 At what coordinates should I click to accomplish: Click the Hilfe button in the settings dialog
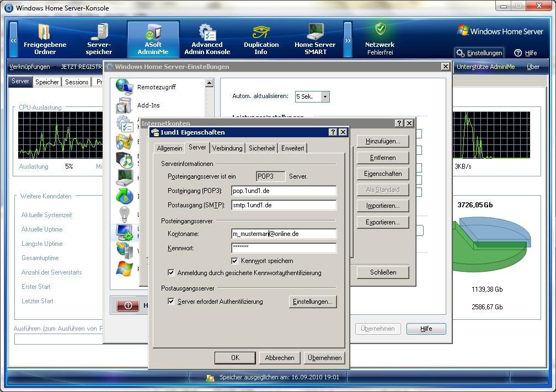click(426, 329)
